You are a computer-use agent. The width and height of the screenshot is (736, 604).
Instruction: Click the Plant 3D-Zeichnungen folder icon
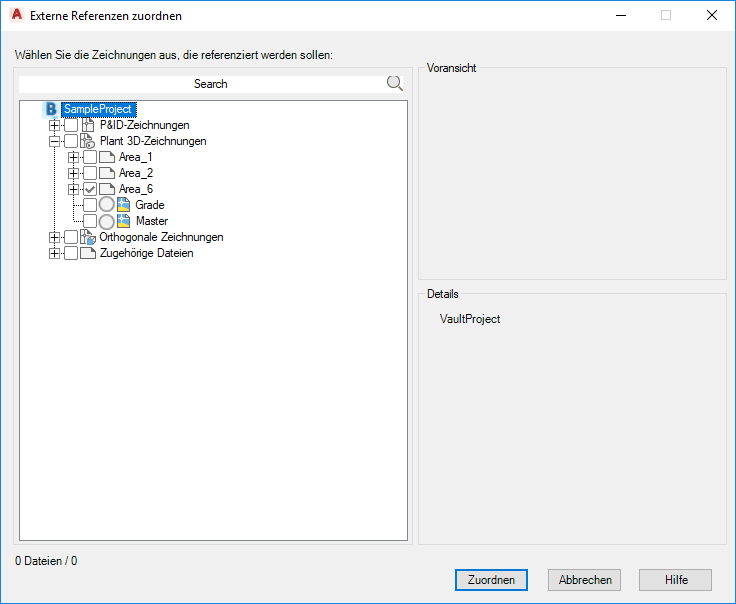coord(88,141)
